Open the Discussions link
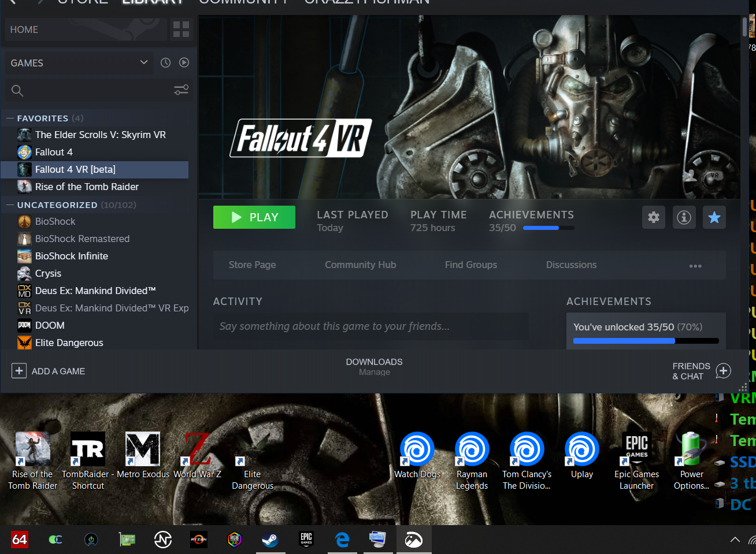This screenshot has width=756, height=554. (x=571, y=265)
